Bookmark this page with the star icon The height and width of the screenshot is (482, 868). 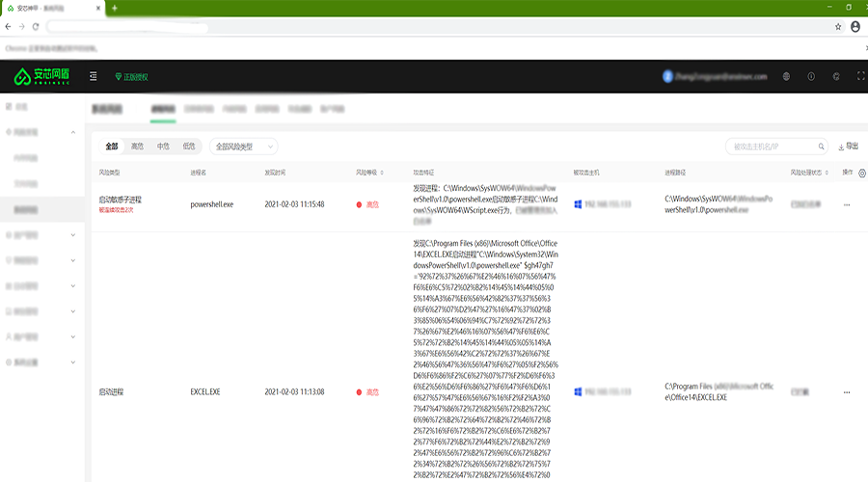(x=838, y=27)
